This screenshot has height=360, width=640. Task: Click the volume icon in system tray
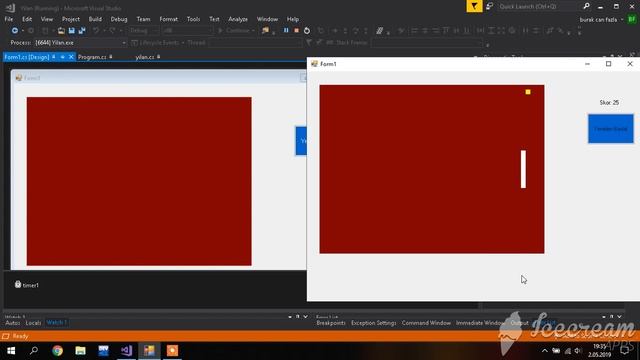pyautogui.click(x=578, y=351)
